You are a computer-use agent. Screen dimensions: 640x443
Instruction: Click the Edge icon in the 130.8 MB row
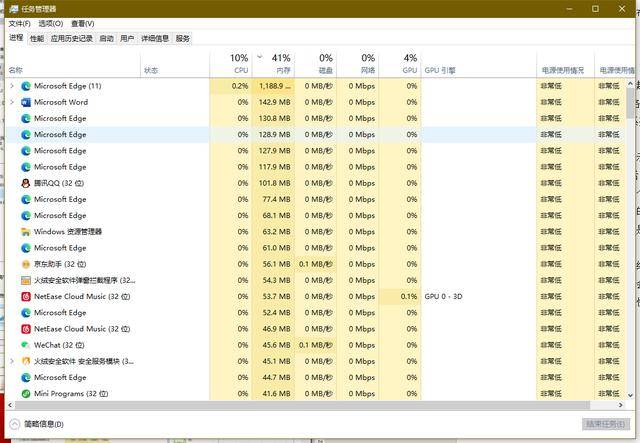26,118
